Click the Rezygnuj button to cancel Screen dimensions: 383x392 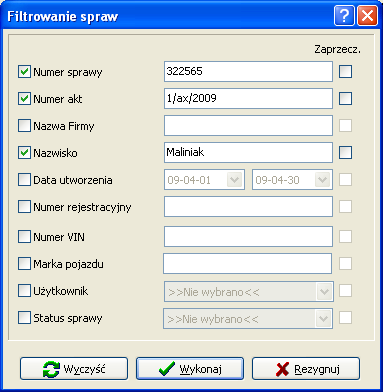306,369
